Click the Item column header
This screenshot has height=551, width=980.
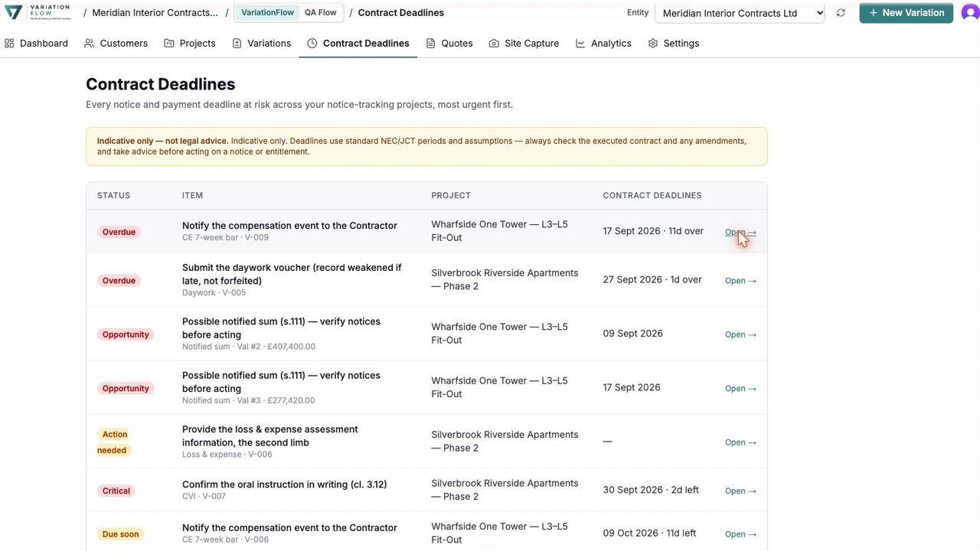pyautogui.click(x=193, y=196)
